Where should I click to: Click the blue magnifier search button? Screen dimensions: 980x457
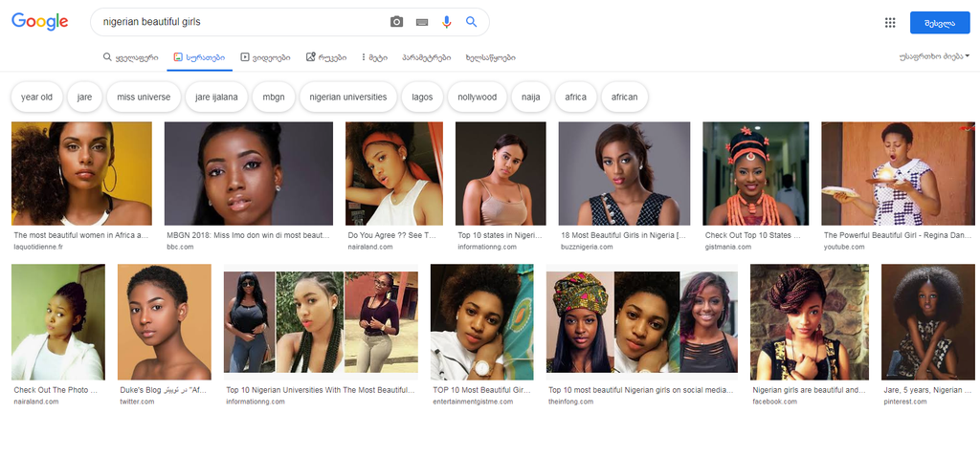(x=471, y=22)
